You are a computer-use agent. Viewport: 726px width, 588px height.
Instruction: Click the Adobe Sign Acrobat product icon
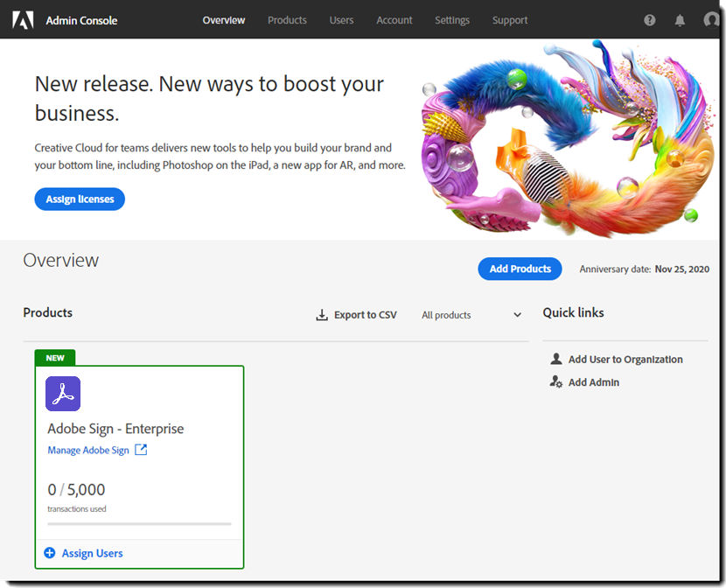[63, 394]
